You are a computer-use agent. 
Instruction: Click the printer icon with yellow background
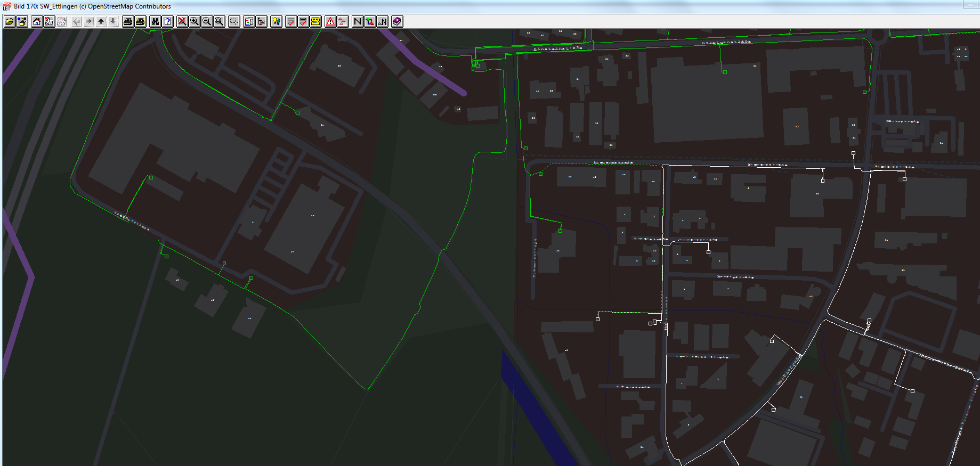point(140,21)
